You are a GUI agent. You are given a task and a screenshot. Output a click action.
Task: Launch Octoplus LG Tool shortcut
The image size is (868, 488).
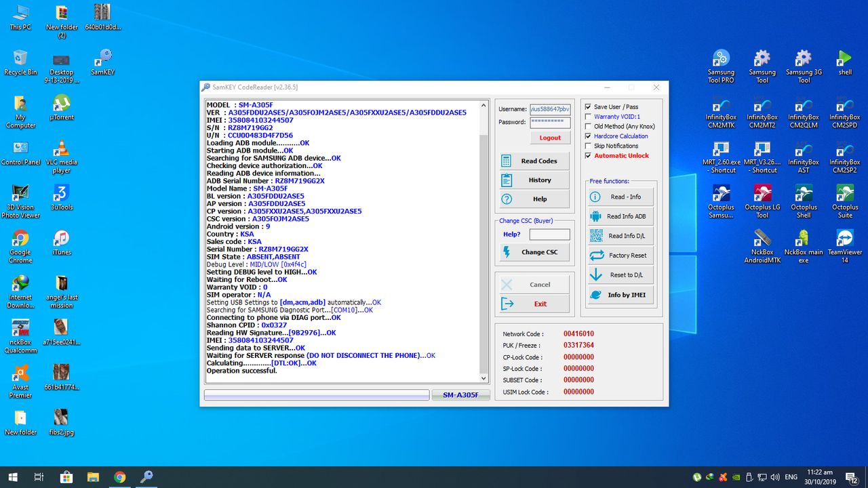(x=762, y=201)
